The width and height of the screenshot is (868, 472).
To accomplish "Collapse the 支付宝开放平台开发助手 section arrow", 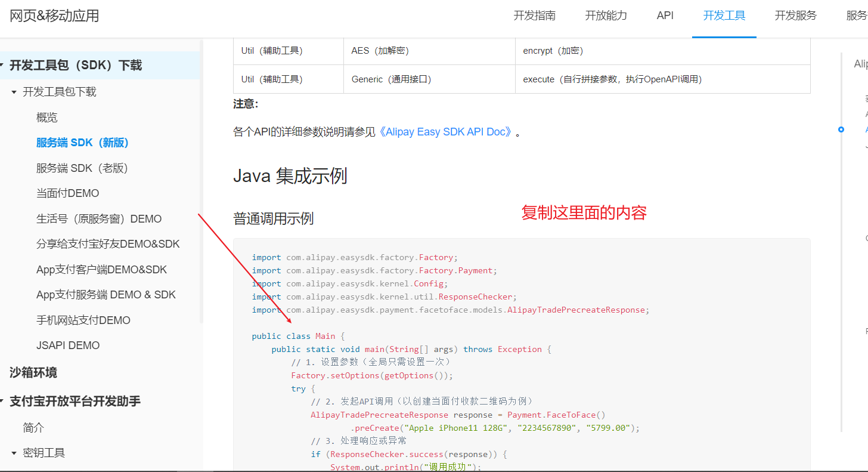I will point(2,402).
